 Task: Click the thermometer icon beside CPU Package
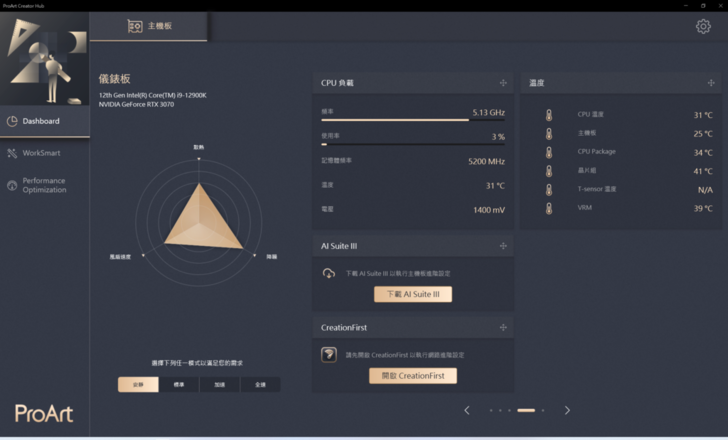click(x=549, y=152)
